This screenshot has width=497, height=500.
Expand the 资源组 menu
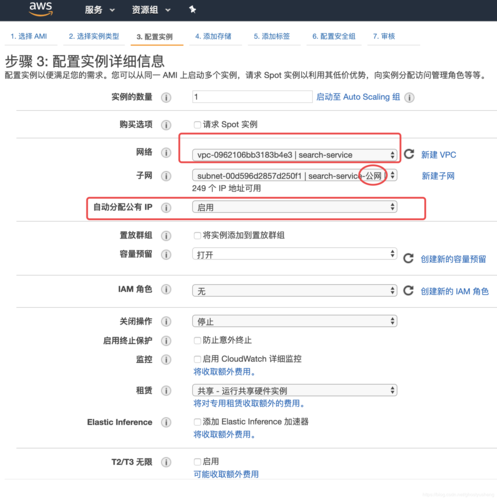[x=151, y=10]
